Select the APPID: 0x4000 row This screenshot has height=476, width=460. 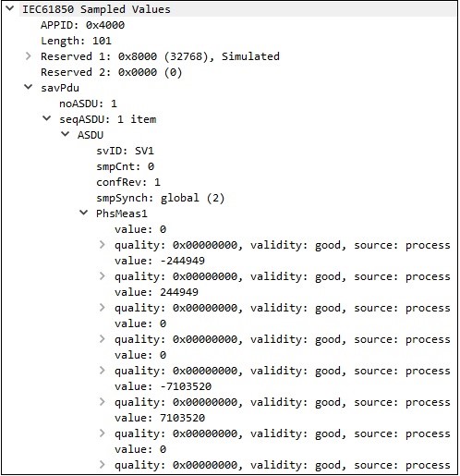(x=82, y=25)
